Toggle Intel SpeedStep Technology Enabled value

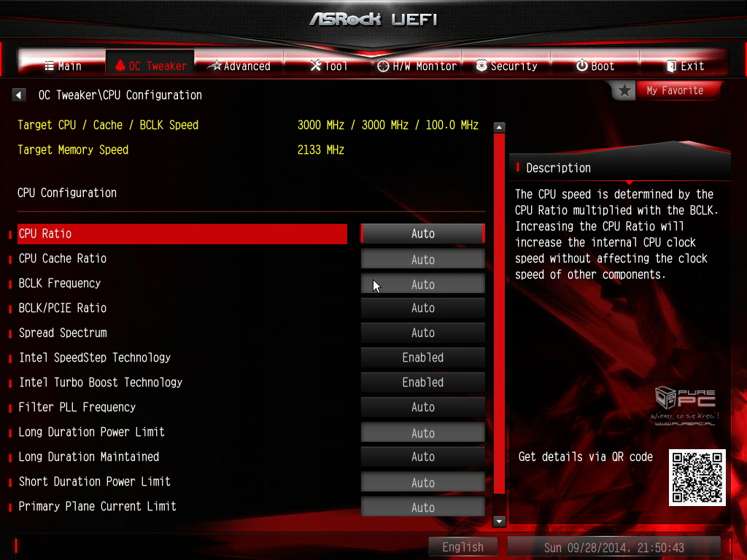coord(422,357)
